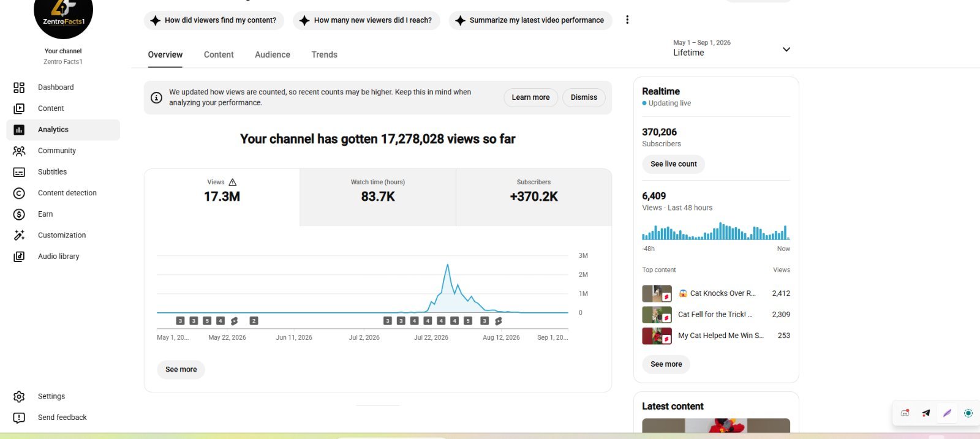This screenshot has width=980, height=439.
Task: Click 'How did viewers find my content?' prompt
Action: coord(214,20)
